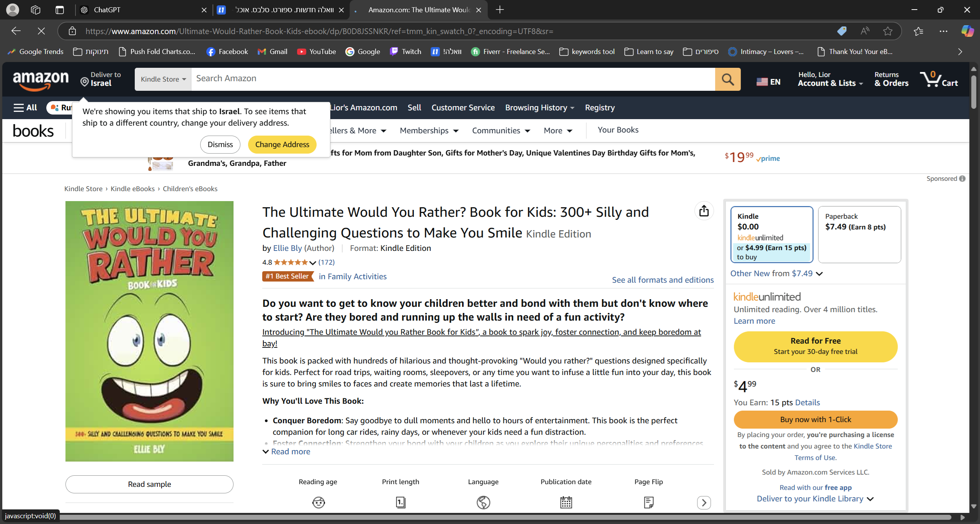
Task: Switch to the Hebrew-titled second browser tab
Action: click(281, 10)
